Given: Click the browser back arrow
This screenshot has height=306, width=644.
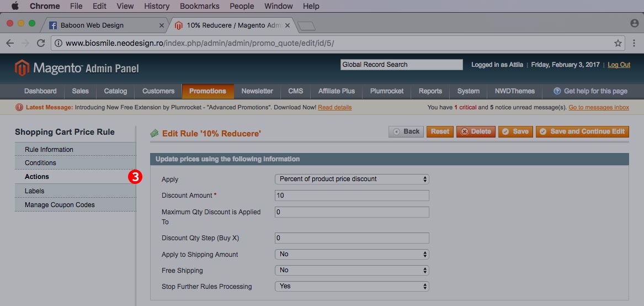Looking at the screenshot, I should coord(10,43).
